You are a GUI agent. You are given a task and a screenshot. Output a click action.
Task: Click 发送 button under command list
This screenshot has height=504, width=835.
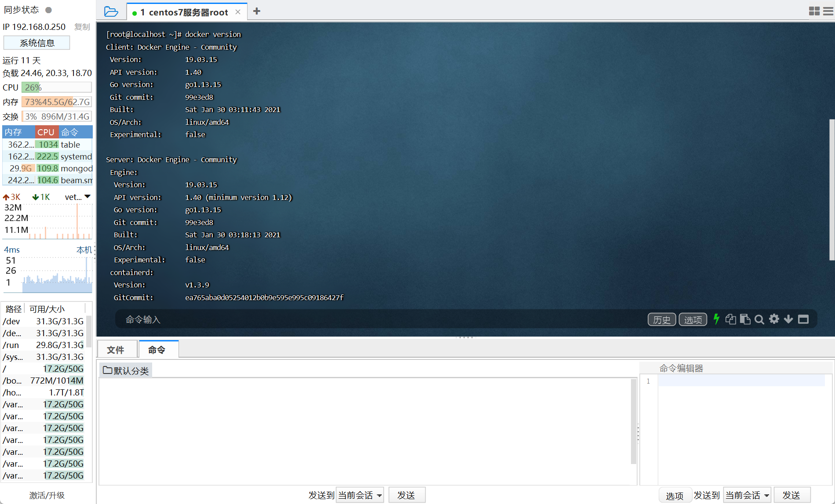tap(406, 495)
